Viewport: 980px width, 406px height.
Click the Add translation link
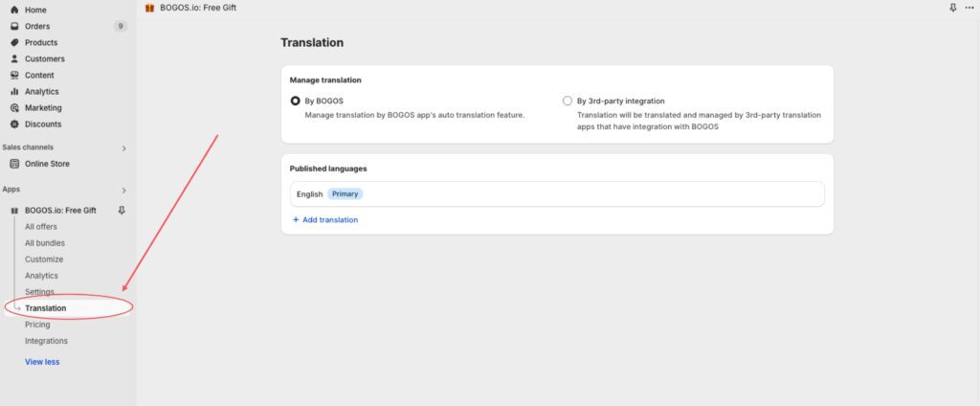pos(325,220)
